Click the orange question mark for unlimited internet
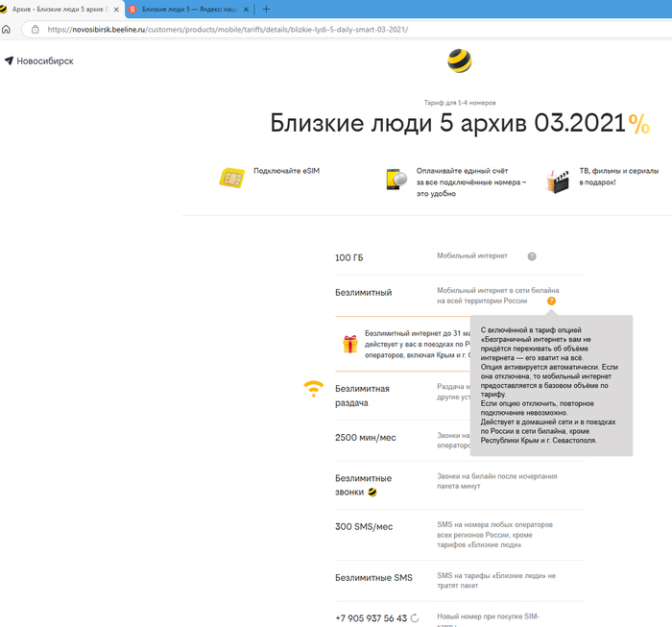This screenshot has height=627, width=672. [551, 301]
